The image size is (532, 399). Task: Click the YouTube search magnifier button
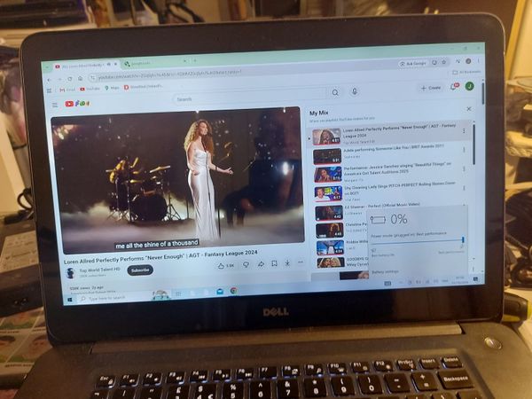point(335,92)
